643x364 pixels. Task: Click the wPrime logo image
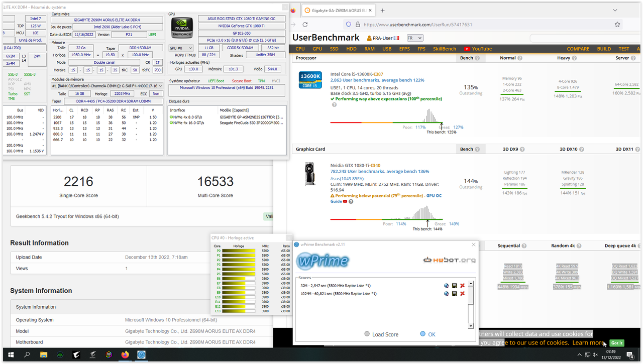tap(322, 261)
